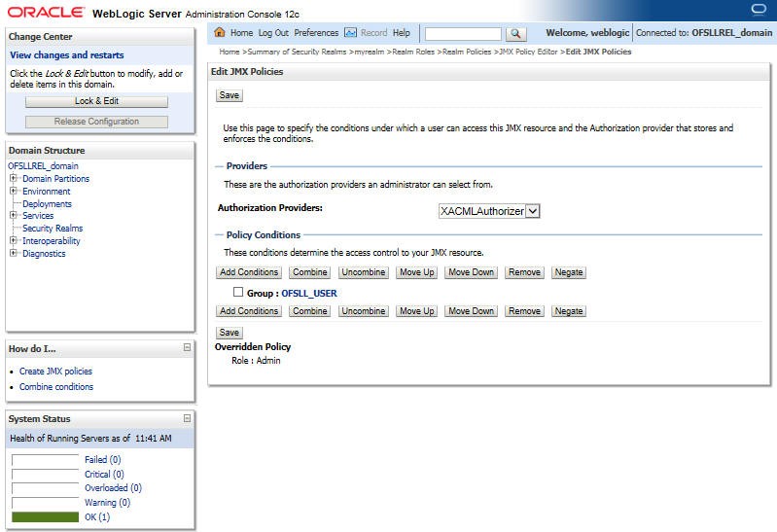Open Interoperability link in tree
The image size is (777, 532).
click(52, 241)
